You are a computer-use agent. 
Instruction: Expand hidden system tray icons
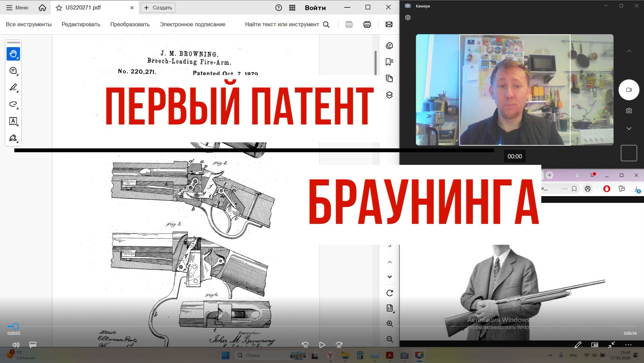[x=550, y=355]
